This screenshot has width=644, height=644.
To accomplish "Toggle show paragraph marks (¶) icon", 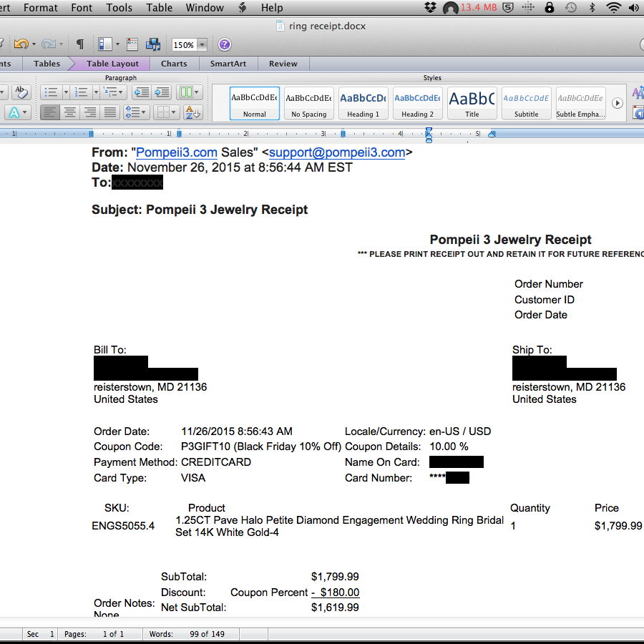I will [x=80, y=44].
